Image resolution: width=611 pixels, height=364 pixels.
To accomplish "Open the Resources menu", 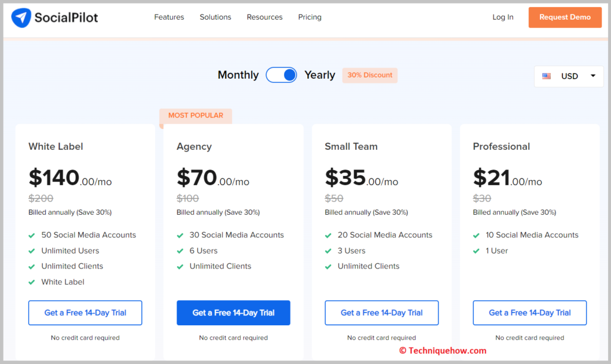I will click(264, 17).
